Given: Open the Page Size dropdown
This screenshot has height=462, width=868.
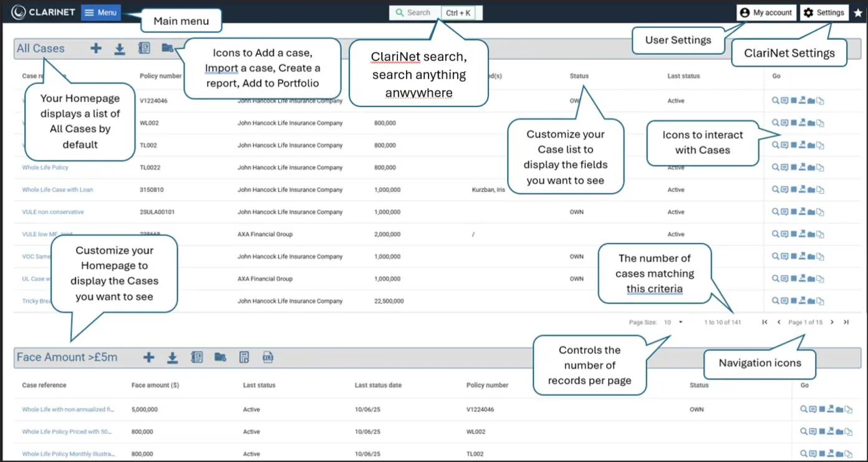Looking at the screenshot, I should coord(673,322).
